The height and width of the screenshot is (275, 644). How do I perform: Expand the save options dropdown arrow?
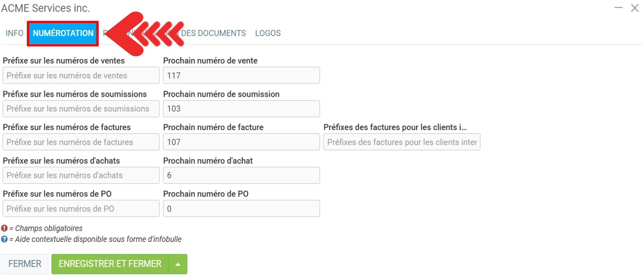pos(178,264)
